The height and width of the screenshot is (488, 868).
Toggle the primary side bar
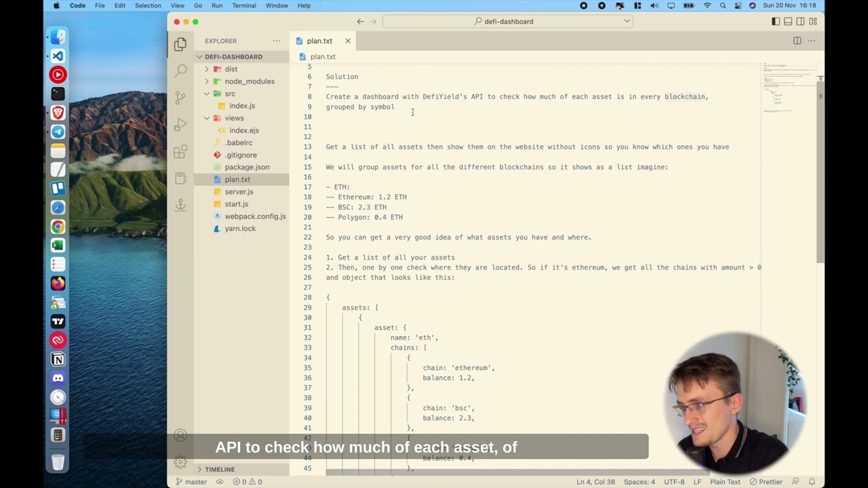pos(776,21)
